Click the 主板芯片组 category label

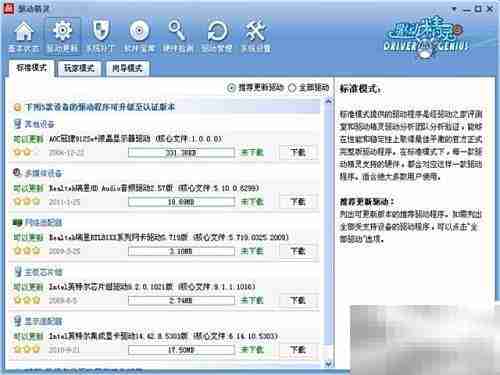(43, 272)
